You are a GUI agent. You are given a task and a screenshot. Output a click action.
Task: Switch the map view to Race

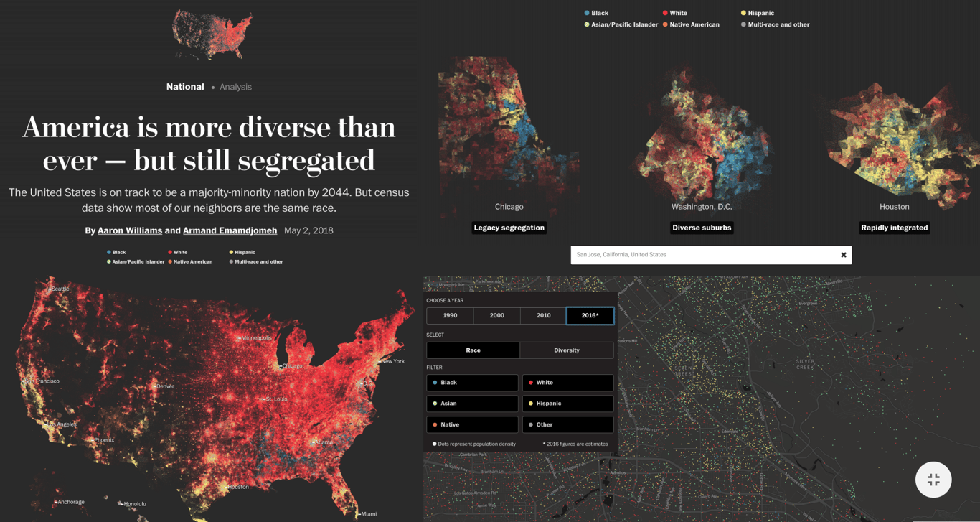(x=473, y=350)
